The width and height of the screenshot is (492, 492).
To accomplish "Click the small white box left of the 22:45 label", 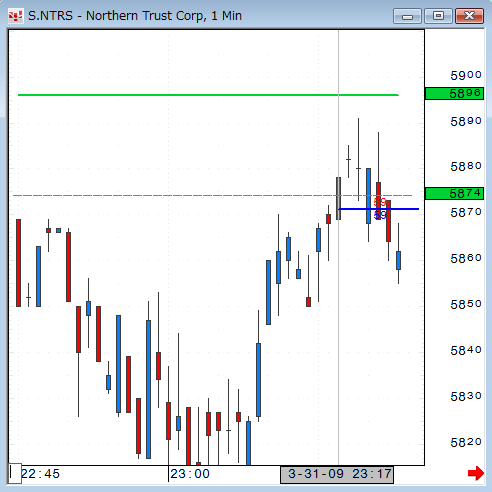I will click(15, 473).
